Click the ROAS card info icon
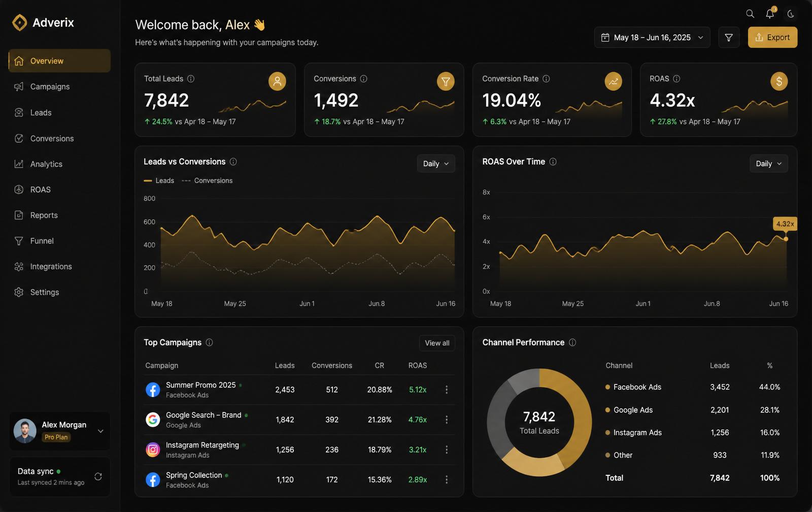Viewport: 812px width, 512px height. pyautogui.click(x=676, y=79)
